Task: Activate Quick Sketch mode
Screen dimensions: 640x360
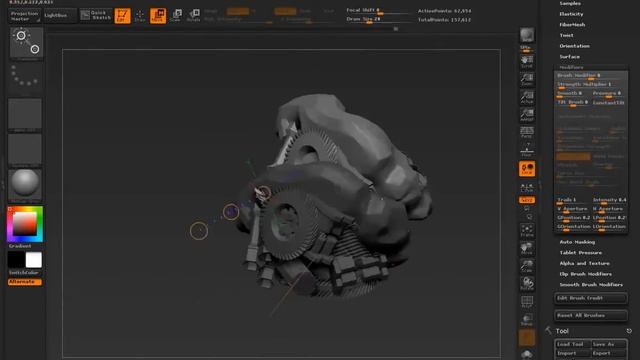Action: point(96,16)
